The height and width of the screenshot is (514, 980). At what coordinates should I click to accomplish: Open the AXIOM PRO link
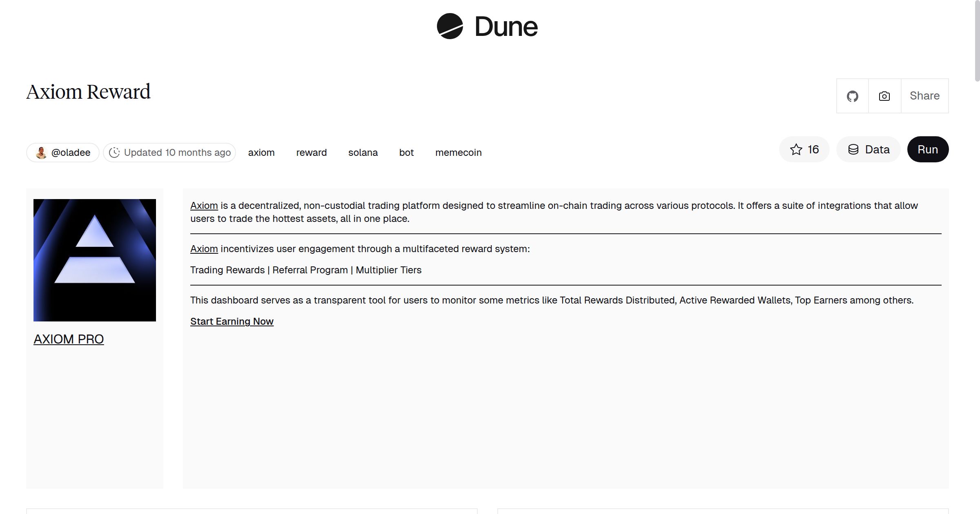(x=69, y=339)
